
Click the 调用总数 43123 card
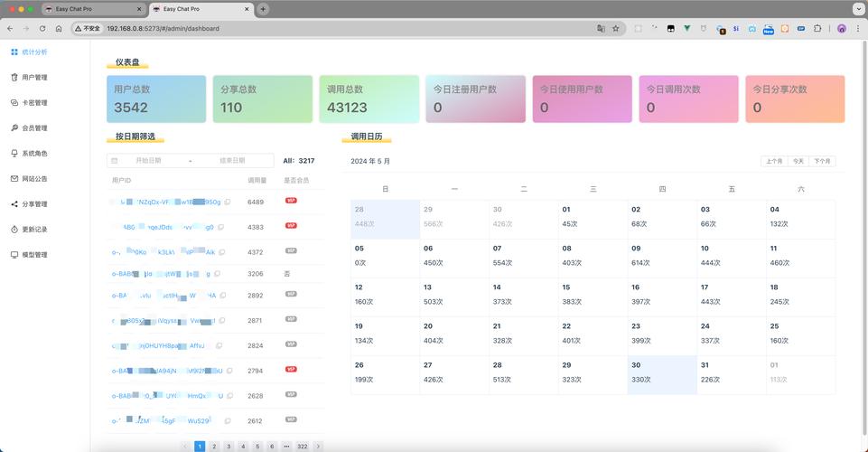click(x=369, y=99)
